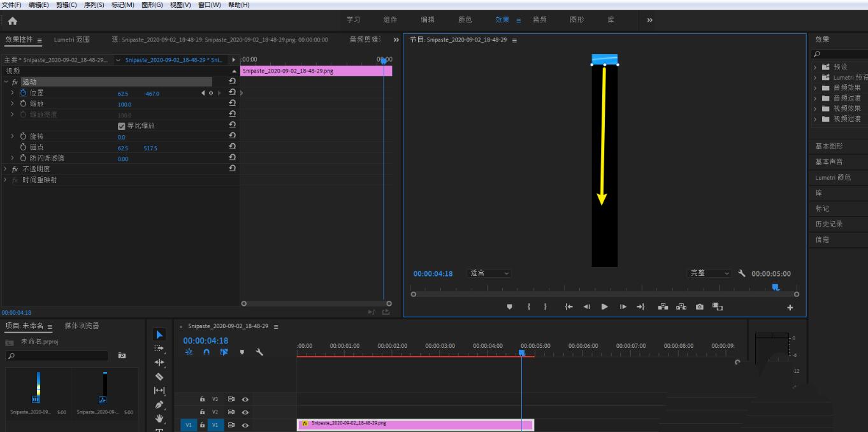Reset the 位置 (Position) parameter
Screen dimensions: 868x432
point(232,92)
